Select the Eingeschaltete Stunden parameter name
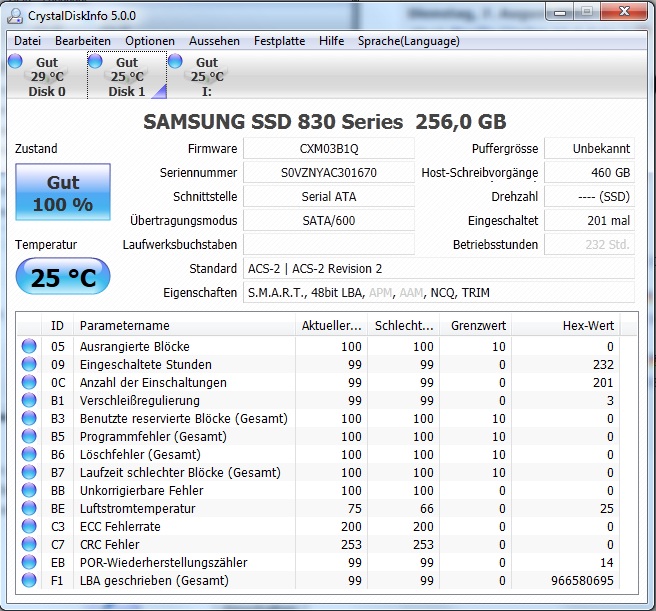The image size is (656, 611). pyautogui.click(x=146, y=365)
